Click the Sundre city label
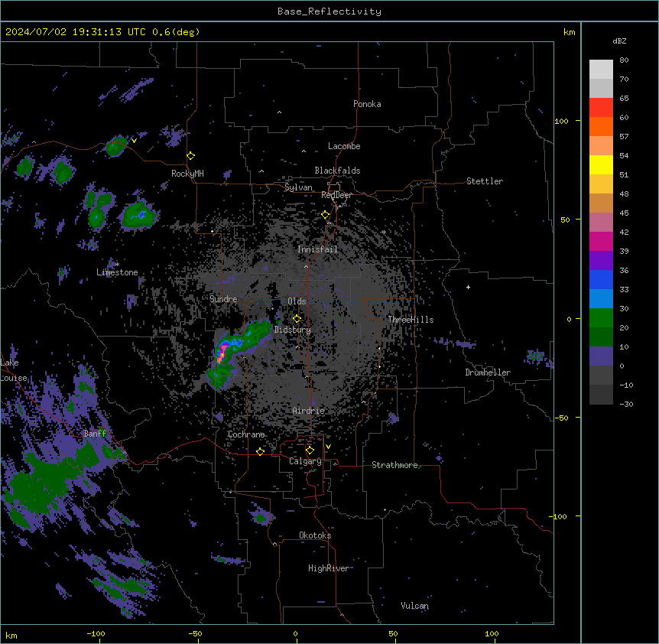This screenshot has width=659, height=644. click(223, 299)
